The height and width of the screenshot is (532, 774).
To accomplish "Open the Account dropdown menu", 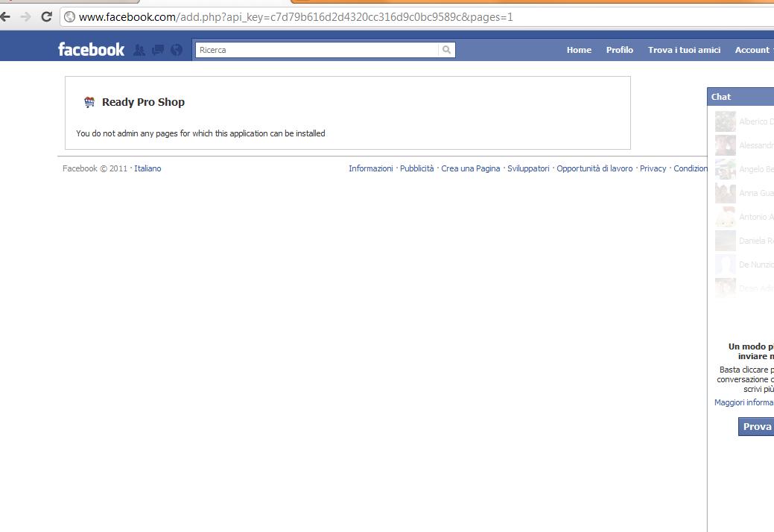I will 754,50.
